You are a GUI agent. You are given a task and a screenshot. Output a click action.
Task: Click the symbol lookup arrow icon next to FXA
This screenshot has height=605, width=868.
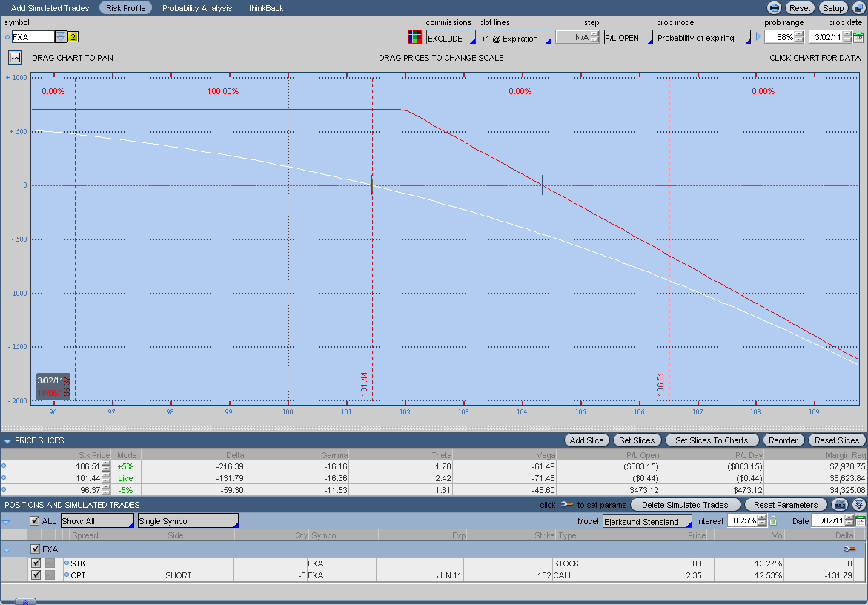tap(61, 37)
